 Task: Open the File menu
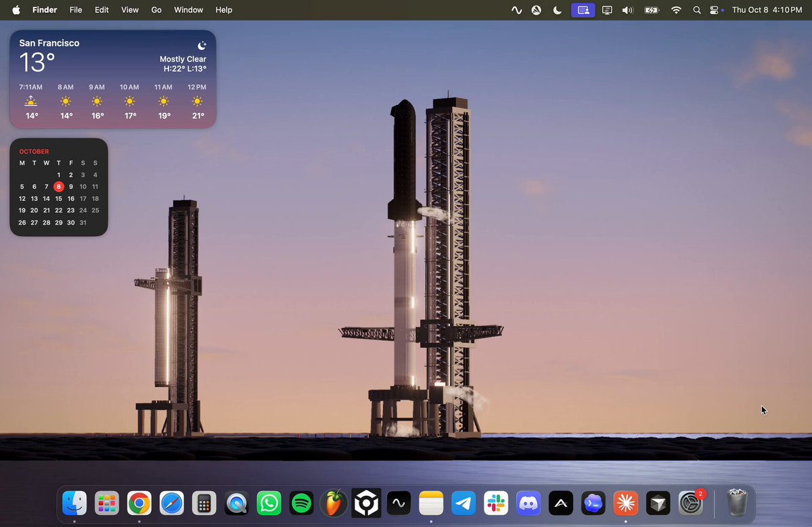pyautogui.click(x=76, y=10)
